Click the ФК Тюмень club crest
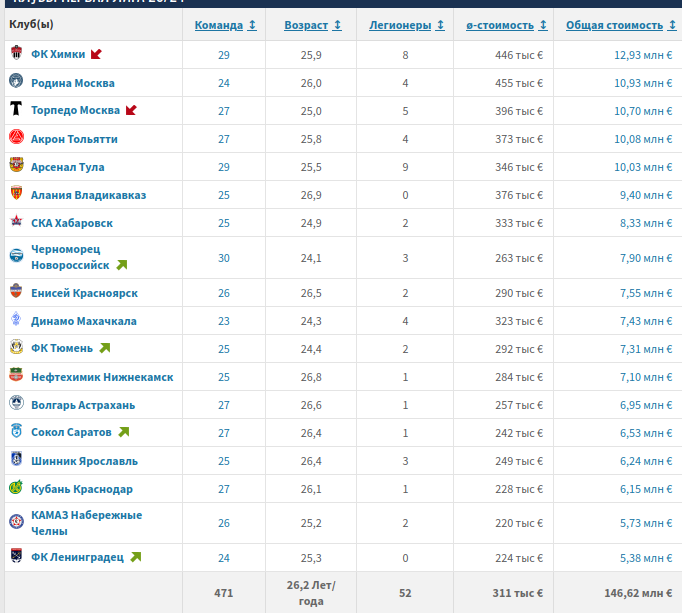The image size is (682, 613). tap(17, 346)
